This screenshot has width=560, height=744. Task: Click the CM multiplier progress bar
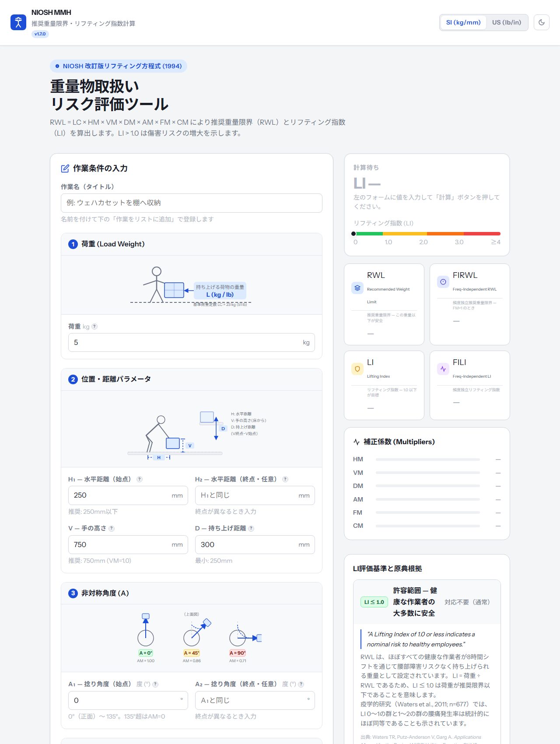click(x=428, y=526)
